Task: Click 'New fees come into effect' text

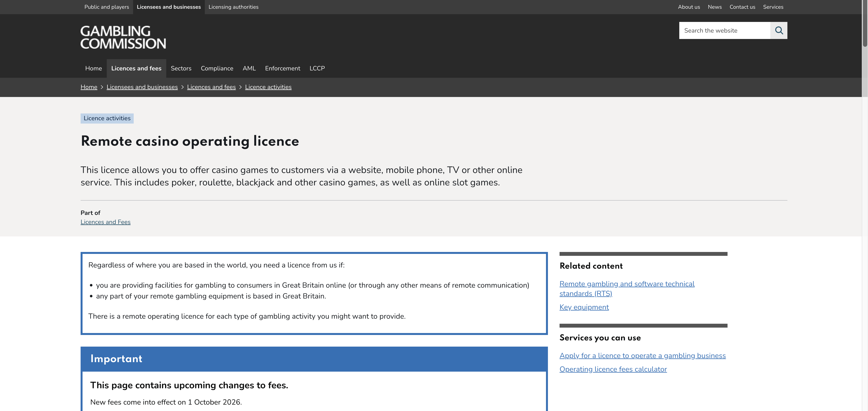Action: pos(166,402)
